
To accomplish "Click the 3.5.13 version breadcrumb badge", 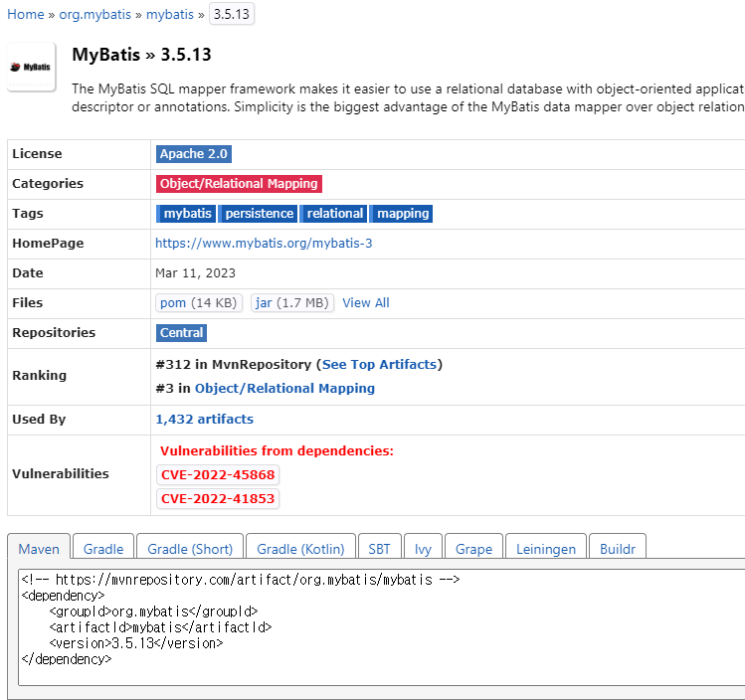I will click(x=232, y=14).
